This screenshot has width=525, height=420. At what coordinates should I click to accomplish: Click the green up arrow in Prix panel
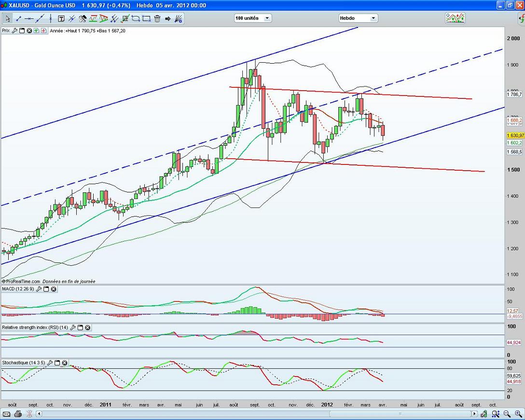[37, 30]
